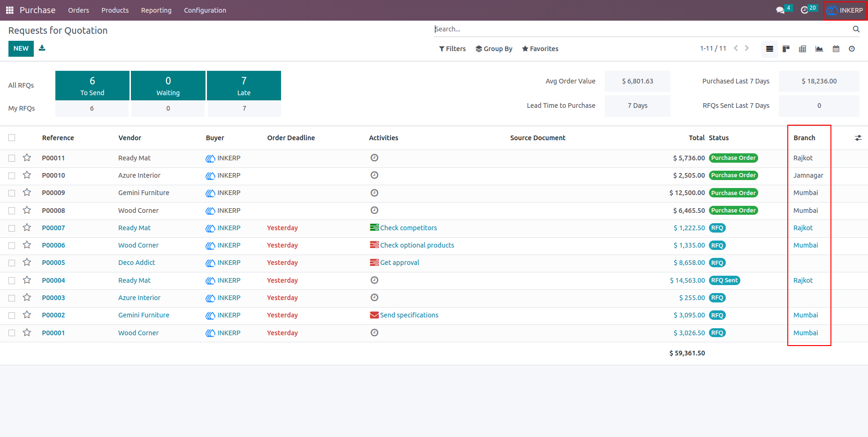Switch to kanban view icon
Screen dimensions: 868x437
pyautogui.click(x=786, y=49)
